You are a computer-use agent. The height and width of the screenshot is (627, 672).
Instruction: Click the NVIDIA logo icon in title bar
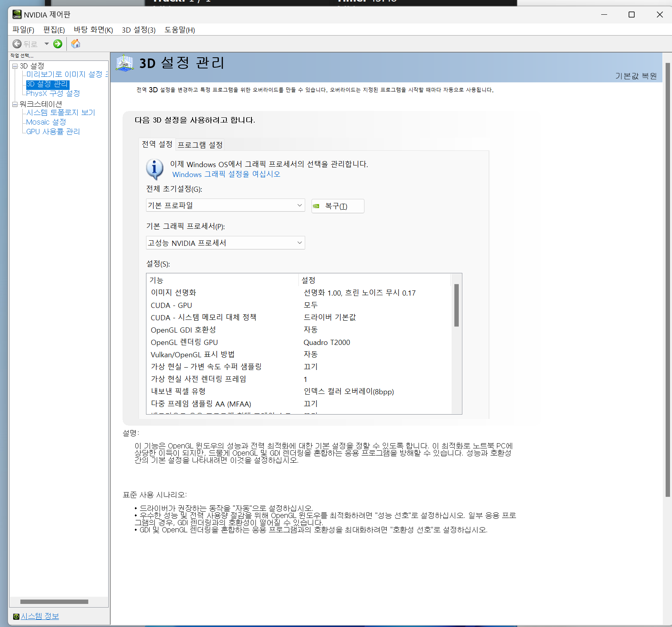click(x=17, y=15)
